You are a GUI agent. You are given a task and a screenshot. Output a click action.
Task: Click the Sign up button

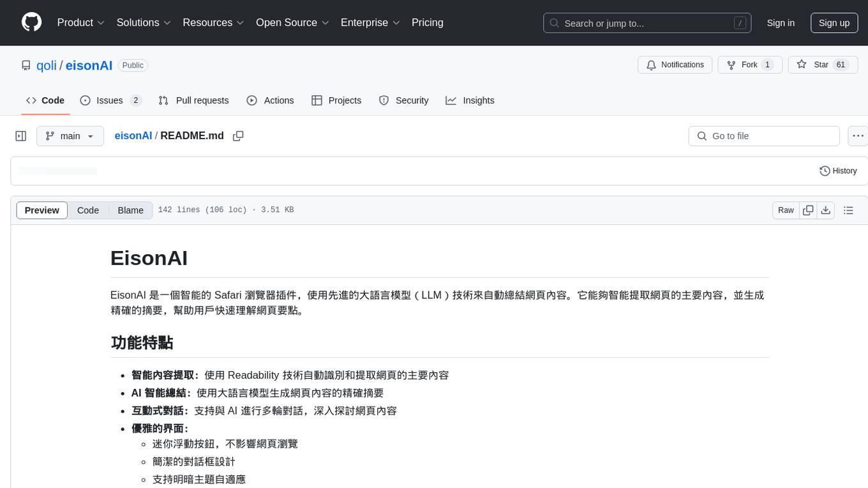(834, 23)
